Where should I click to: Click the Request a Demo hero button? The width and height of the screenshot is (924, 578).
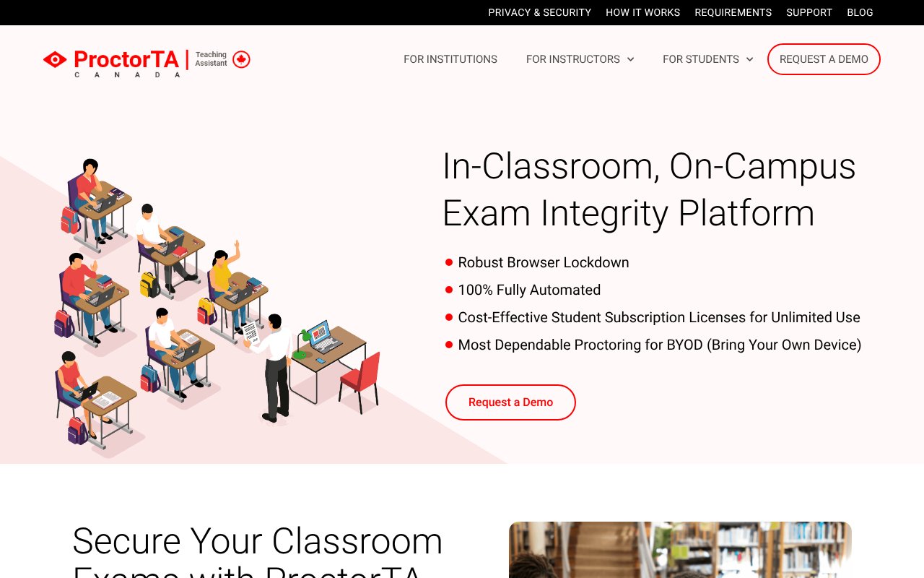[510, 402]
